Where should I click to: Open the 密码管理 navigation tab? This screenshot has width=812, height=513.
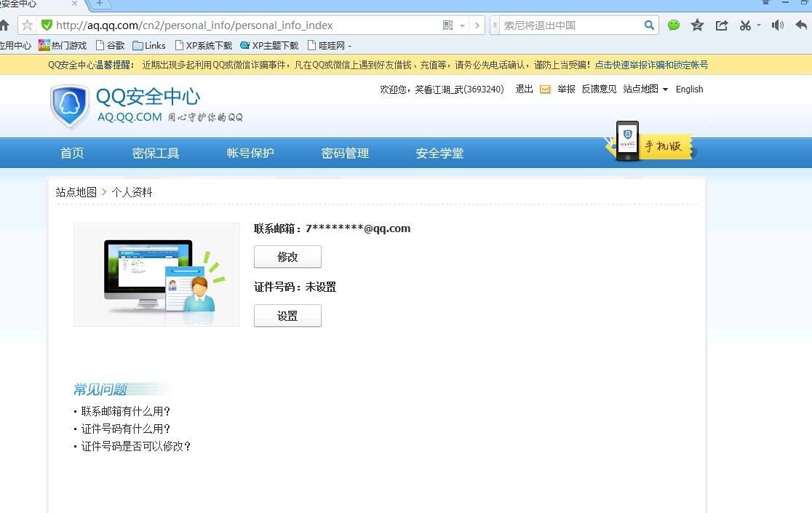tap(345, 154)
